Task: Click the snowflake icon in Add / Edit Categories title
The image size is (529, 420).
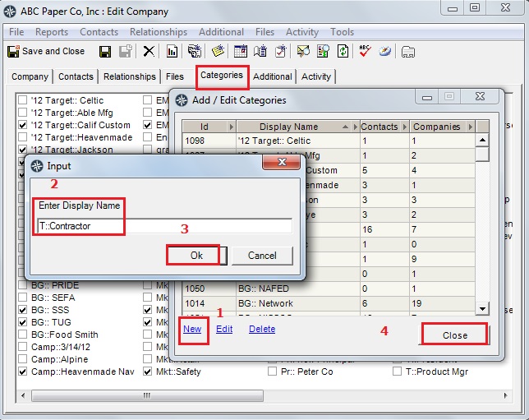Action: pos(182,100)
